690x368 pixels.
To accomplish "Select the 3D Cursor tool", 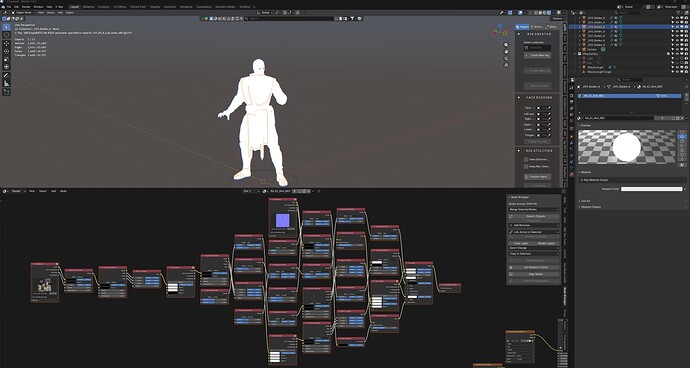I will pyautogui.click(x=6, y=34).
